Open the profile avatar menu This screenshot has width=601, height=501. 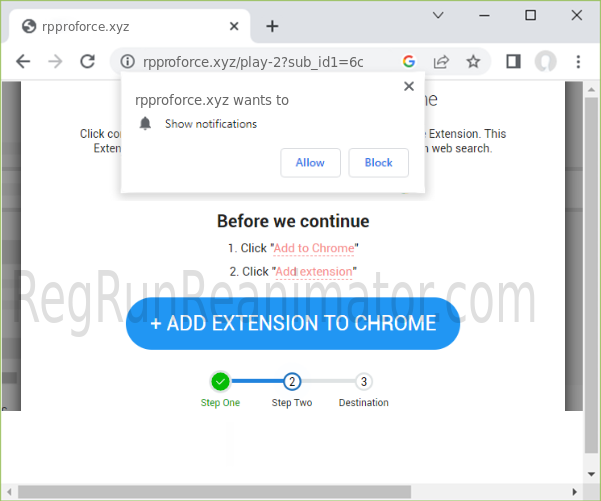point(545,61)
